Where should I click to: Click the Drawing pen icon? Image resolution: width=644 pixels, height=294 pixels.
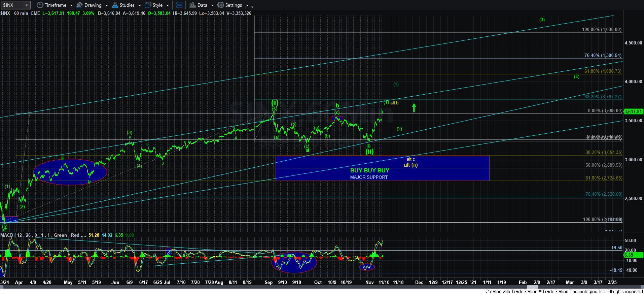coord(80,5)
